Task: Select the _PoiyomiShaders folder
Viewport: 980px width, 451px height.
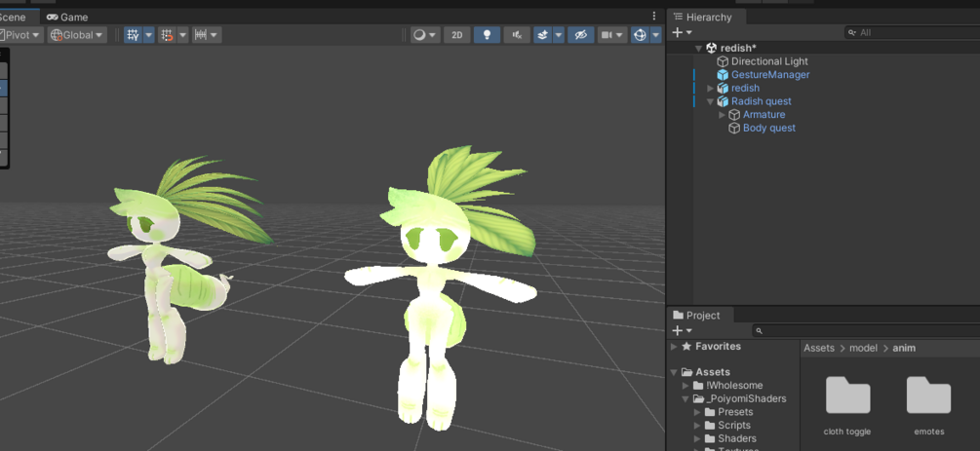Action: click(746, 398)
